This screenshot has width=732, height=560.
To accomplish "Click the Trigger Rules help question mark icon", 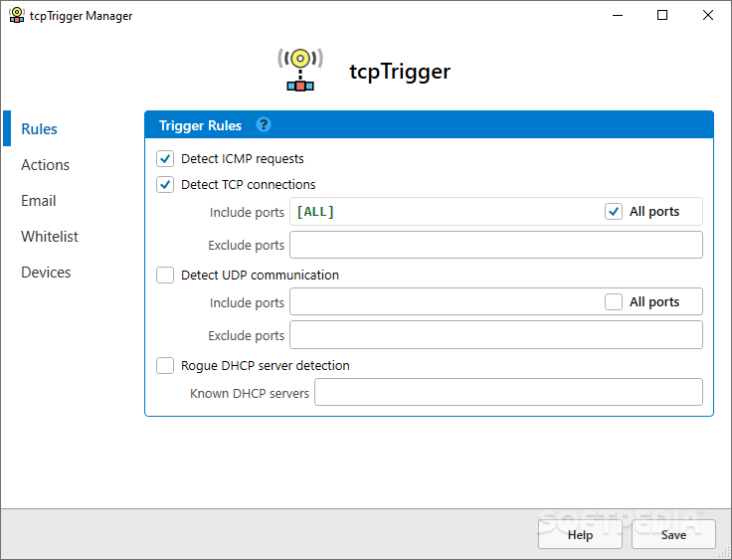I will tap(264, 124).
